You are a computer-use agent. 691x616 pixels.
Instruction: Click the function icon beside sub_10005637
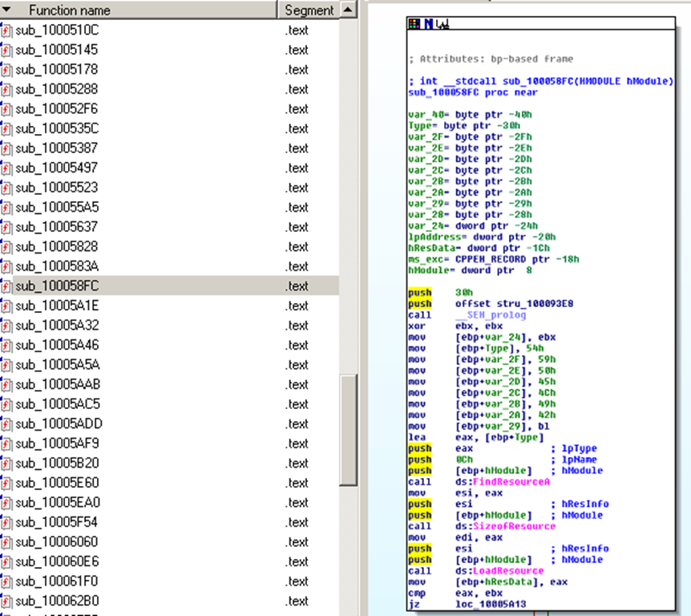coord(6,227)
